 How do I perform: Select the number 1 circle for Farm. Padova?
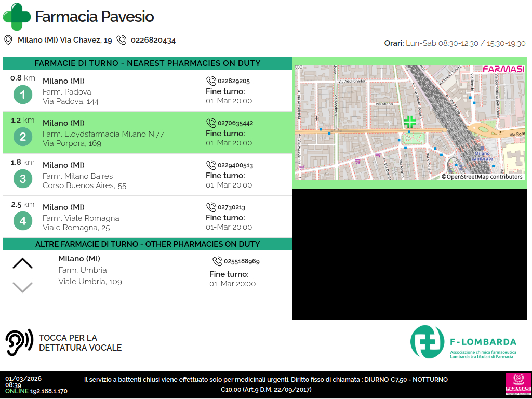[x=22, y=95]
